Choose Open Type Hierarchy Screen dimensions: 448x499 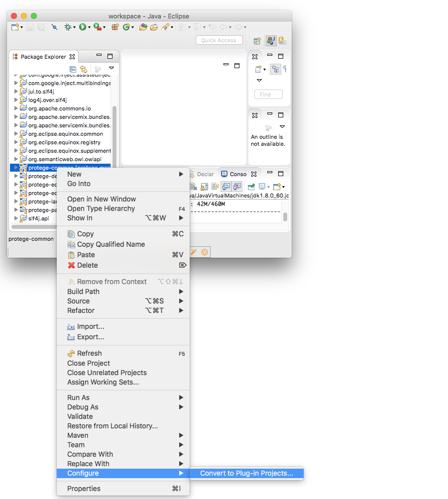(x=123, y=208)
